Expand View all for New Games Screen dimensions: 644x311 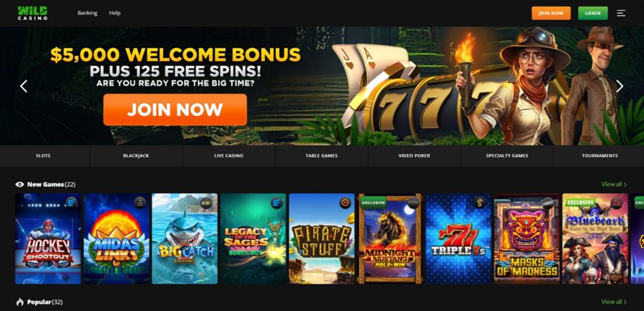614,184
